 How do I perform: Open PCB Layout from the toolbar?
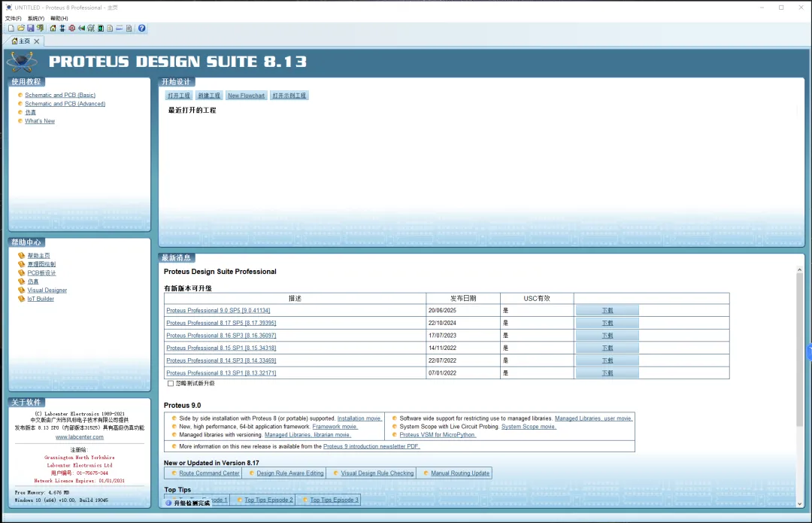tap(72, 28)
